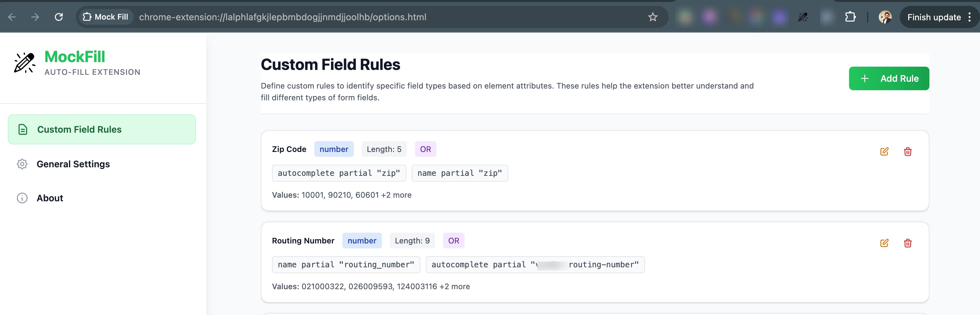Click the address bar URL
Image resolution: width=980 pixels, height=315 pixels.
[x=282, y=17]
